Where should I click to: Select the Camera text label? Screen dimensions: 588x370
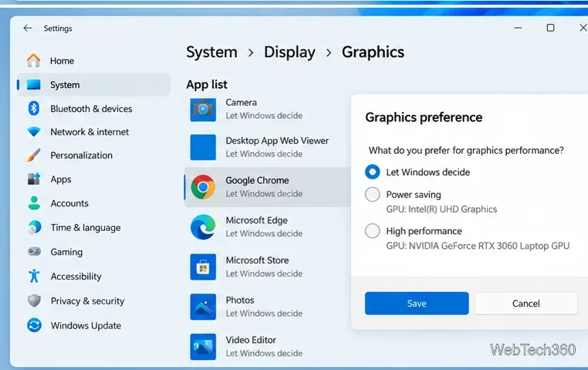[241, 103]
